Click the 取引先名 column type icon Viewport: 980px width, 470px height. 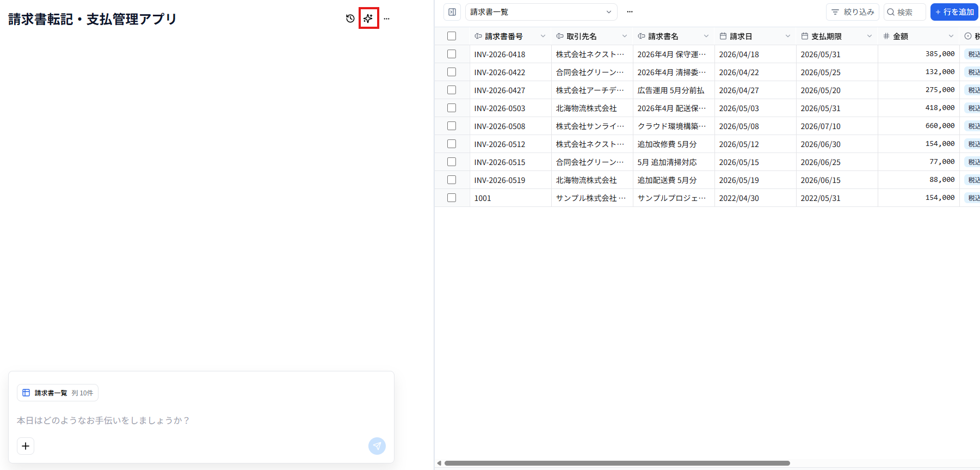click(560, 36)
